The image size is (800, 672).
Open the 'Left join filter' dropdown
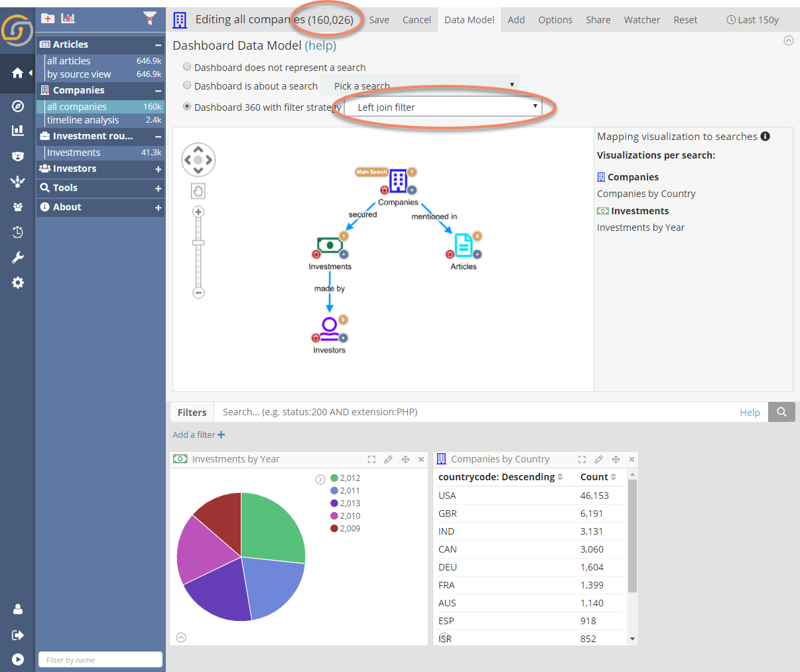[x=443, y=107]
